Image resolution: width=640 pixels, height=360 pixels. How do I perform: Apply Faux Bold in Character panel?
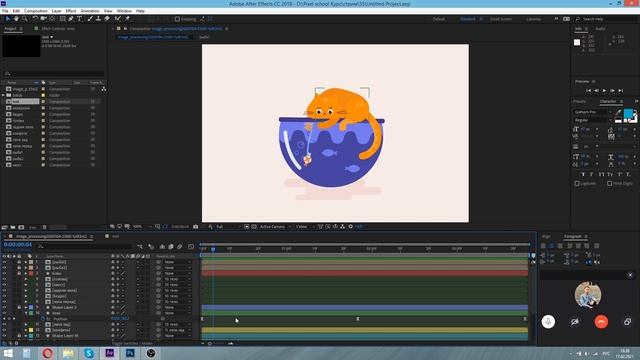(583, 174)
